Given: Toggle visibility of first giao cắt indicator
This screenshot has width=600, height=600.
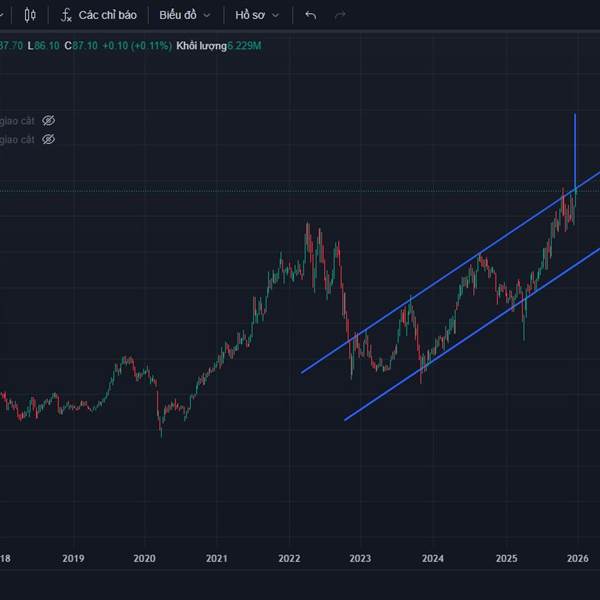Looking at the screenshot, I should coord(49,121).
